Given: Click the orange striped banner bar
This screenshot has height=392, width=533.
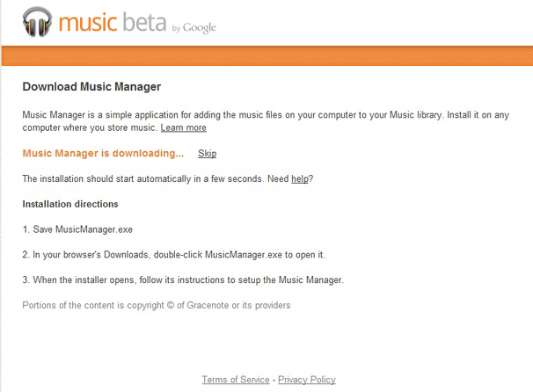Looking at the screenshot, I should point(267,55).
